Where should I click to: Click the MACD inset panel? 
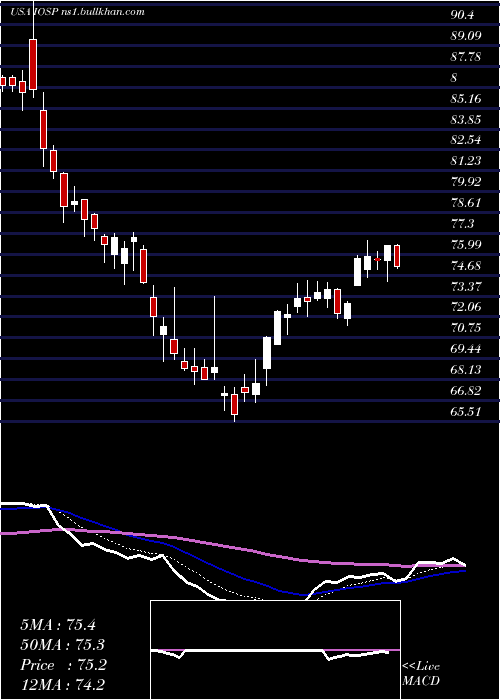[x=275, y=650]
